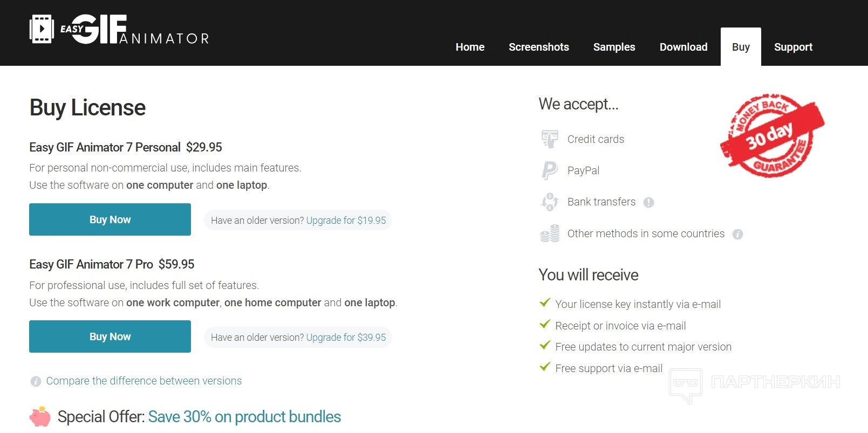The width and height of the screenshot is (868, 433).
Task: Open the Samples menu item
Action: (x=614, y=47)
